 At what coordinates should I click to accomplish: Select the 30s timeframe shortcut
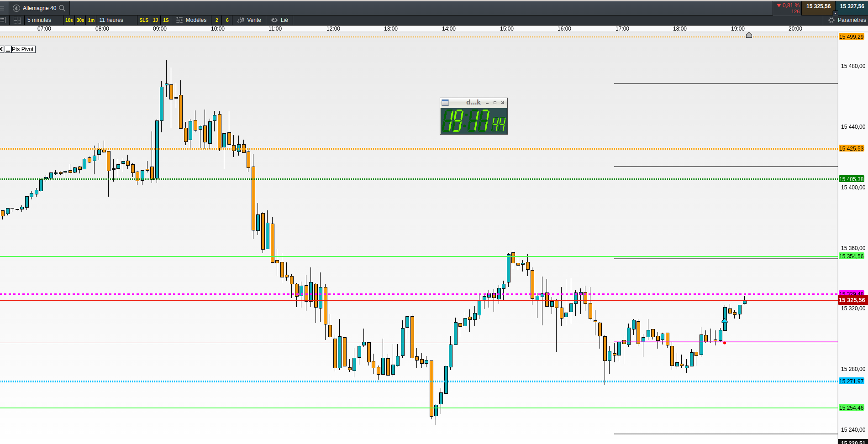(80, 20)
